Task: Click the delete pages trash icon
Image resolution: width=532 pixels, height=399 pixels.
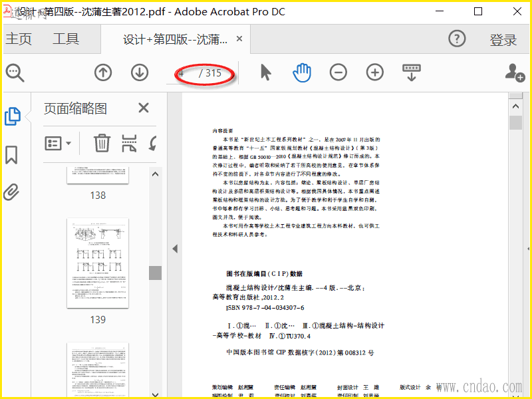Action: pos(102,143)
